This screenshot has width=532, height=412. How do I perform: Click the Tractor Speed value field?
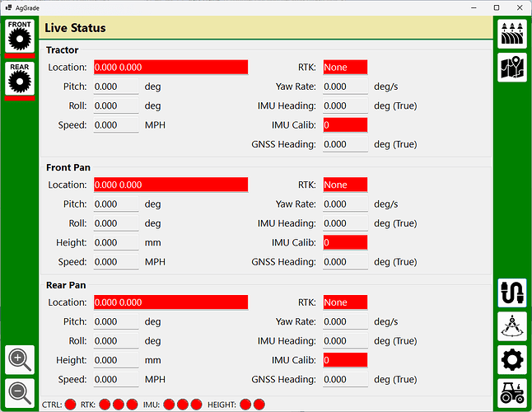click(x=116, y=125)
